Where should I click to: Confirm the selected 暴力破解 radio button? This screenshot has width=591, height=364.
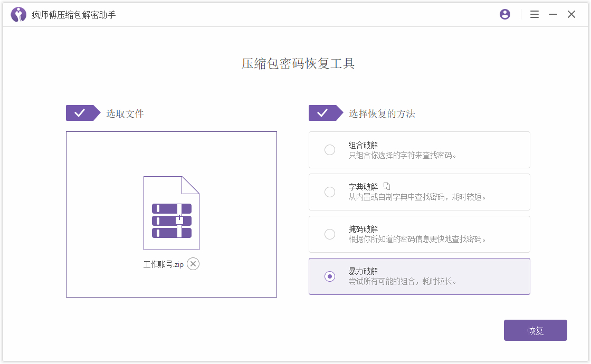330,276
